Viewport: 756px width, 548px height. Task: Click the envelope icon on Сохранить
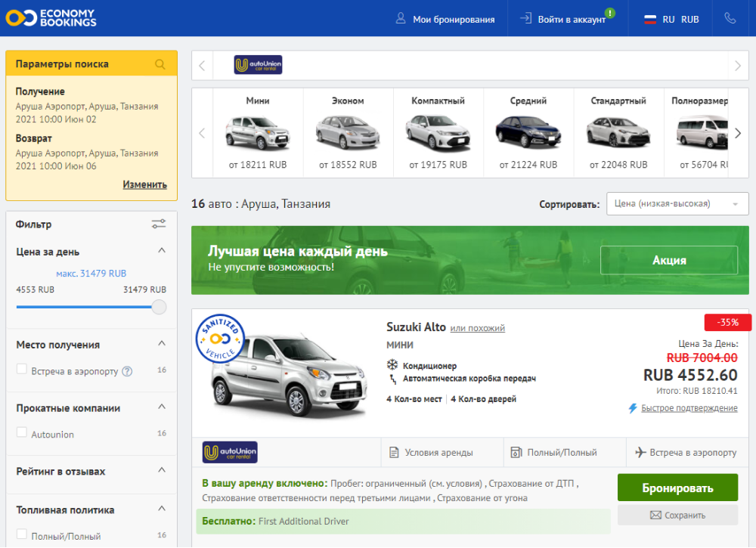655,515
